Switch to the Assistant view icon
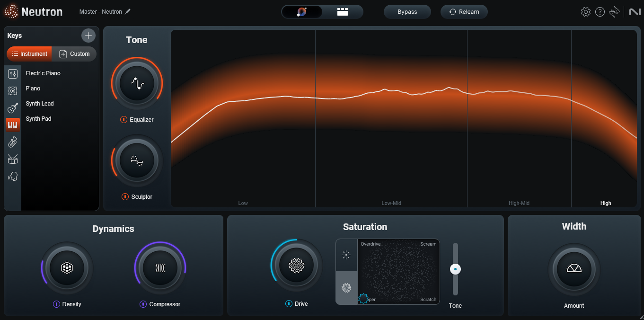644x320 pixels. [x=302, y=12]
